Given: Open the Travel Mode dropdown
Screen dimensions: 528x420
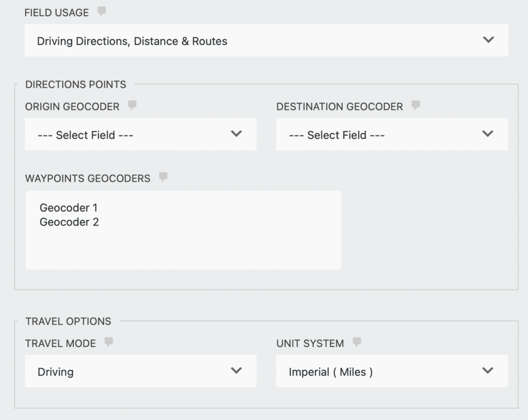Looking at the screenshot, I should click(x=140, y=371).
